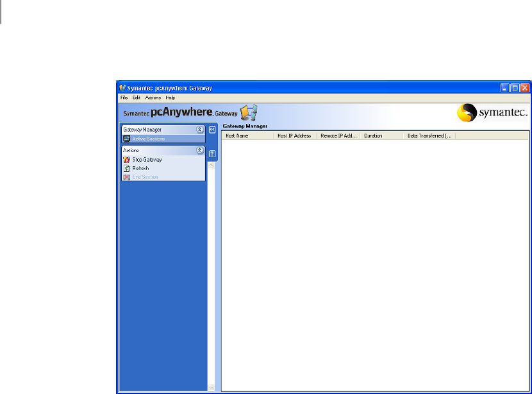This screenshot has height=394, width=532.
Task: Click the Actions panel header
Action: [163, 150]
